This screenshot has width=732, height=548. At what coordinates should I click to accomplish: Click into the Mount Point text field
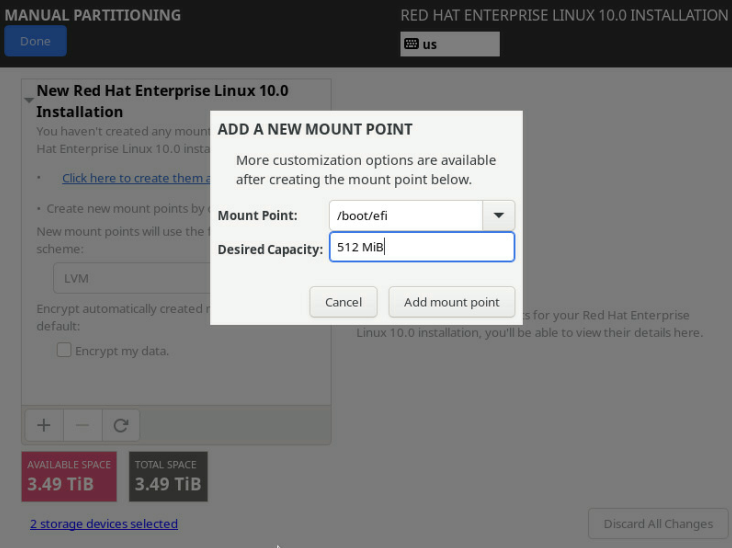405,215
